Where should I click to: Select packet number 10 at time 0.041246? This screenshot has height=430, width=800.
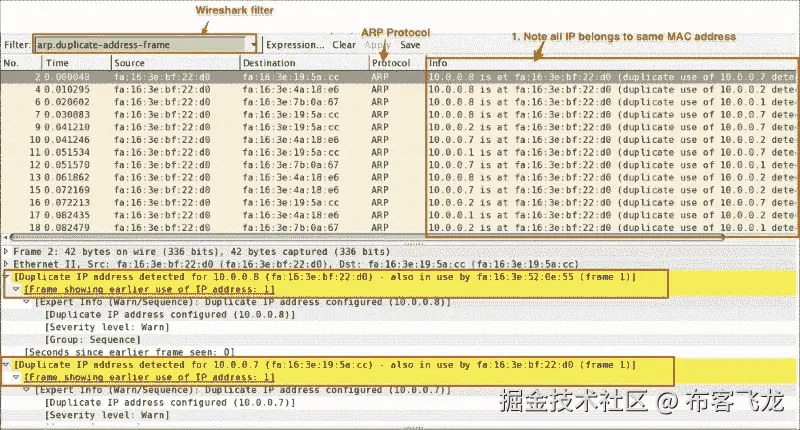[x=399, y=140]
